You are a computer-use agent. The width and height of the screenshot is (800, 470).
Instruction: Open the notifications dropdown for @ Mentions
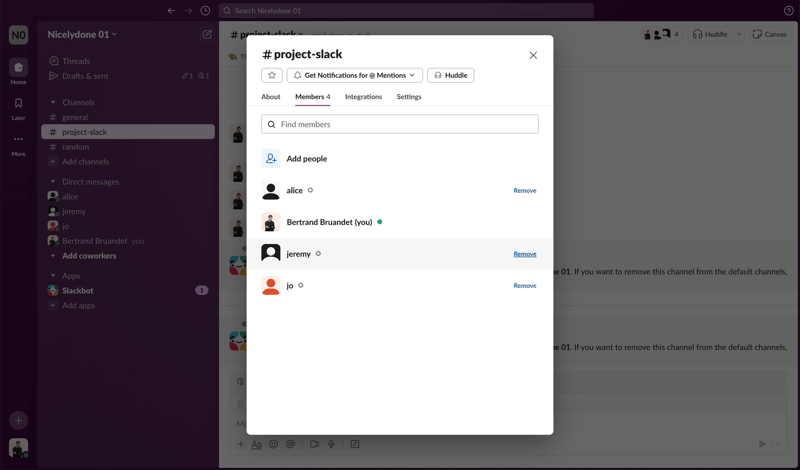point(355,76)
